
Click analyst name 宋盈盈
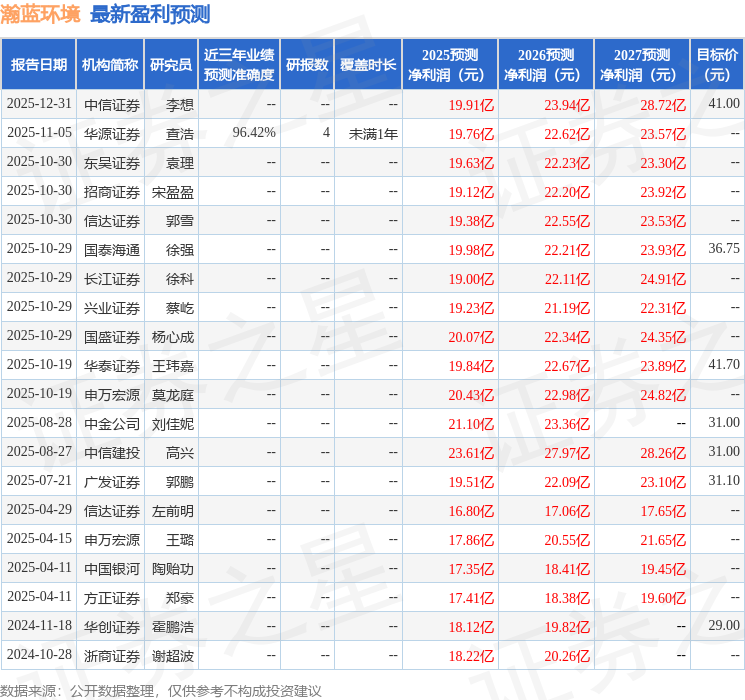pyautogui.click(x=172, y=192)
